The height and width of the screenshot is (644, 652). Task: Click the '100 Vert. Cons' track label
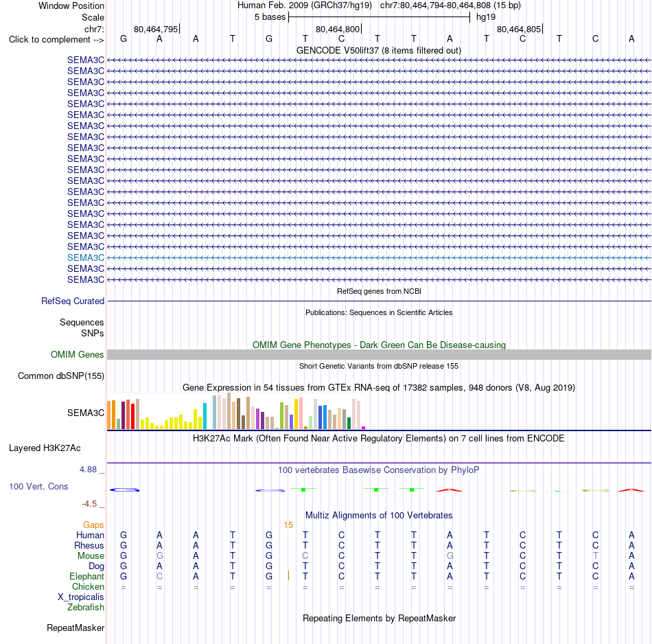click(38, 486)
